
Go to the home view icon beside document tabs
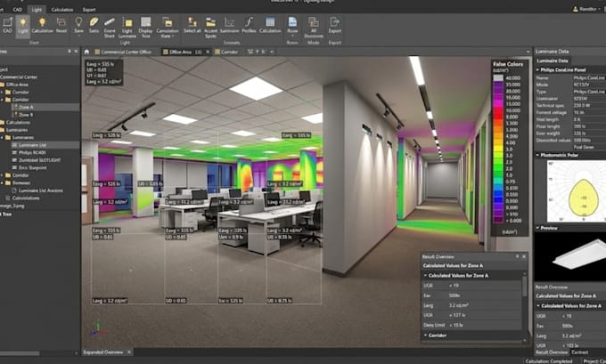86,52
